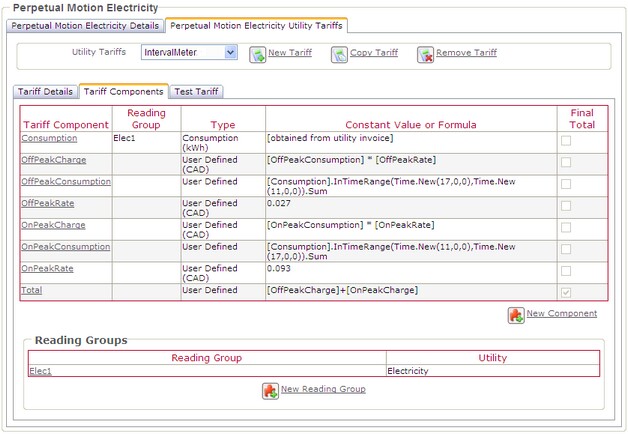628x434 pixels.
Task: Click the Copy Tariff link
Action: [374, 52]
